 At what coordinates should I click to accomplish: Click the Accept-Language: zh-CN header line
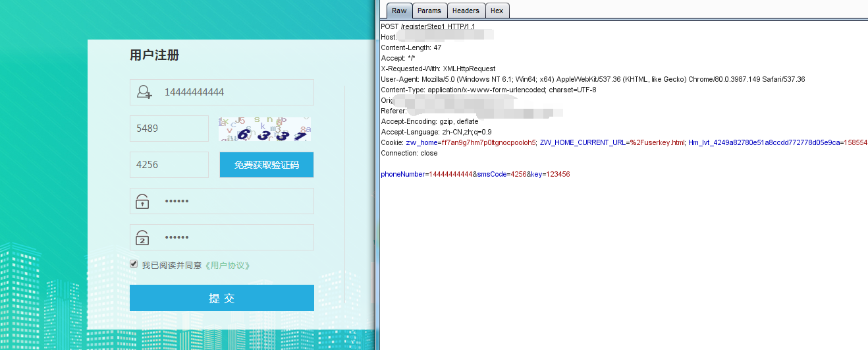click(436, 132)
